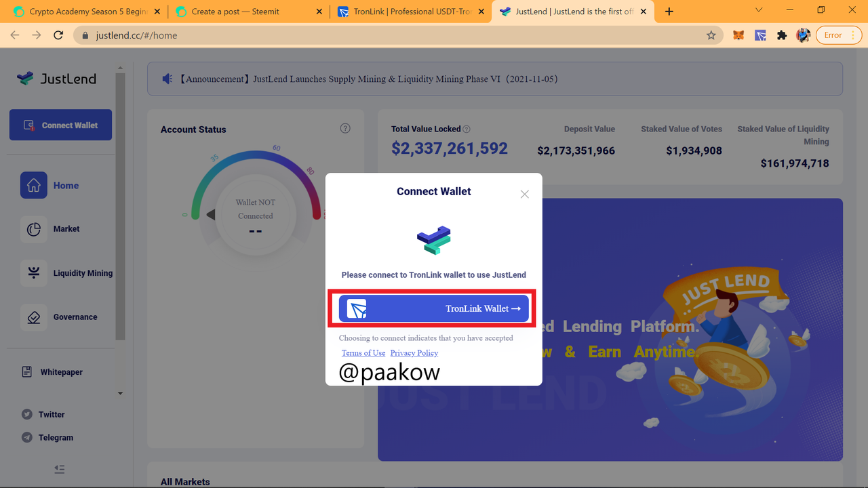
Task: Click the JustLend logo in the sidebar
Action: [57, 79]
